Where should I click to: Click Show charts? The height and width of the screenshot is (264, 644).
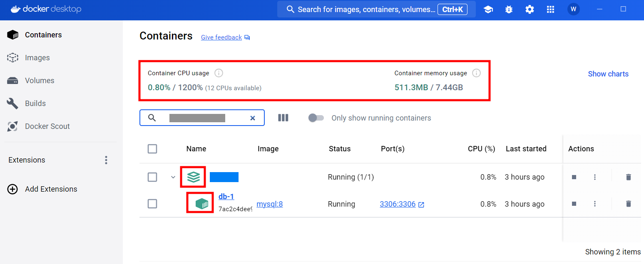(608, 74)
